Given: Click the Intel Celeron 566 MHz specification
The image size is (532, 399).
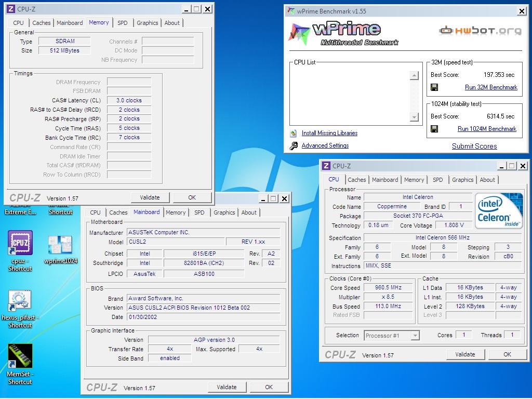Looking at the screenshot, I should tap(443, 238).
